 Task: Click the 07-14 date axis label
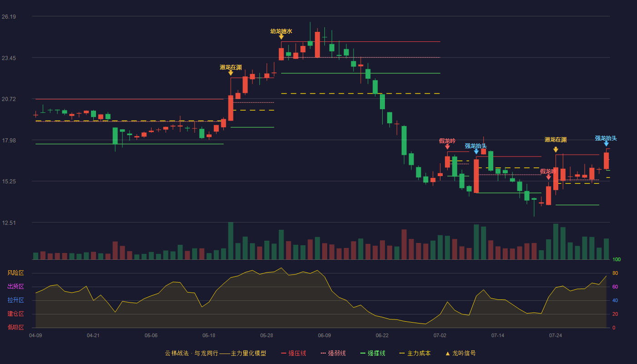click(498, 335)
